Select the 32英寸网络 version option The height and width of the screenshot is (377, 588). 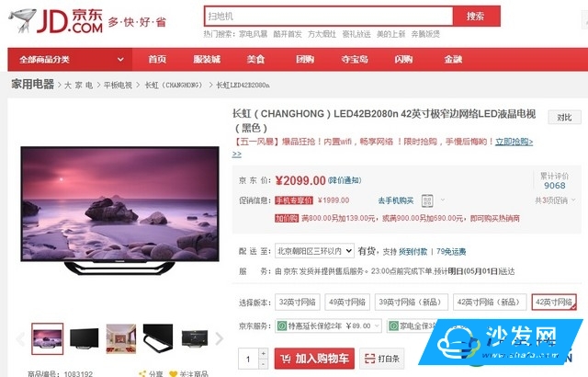point(298,302)
